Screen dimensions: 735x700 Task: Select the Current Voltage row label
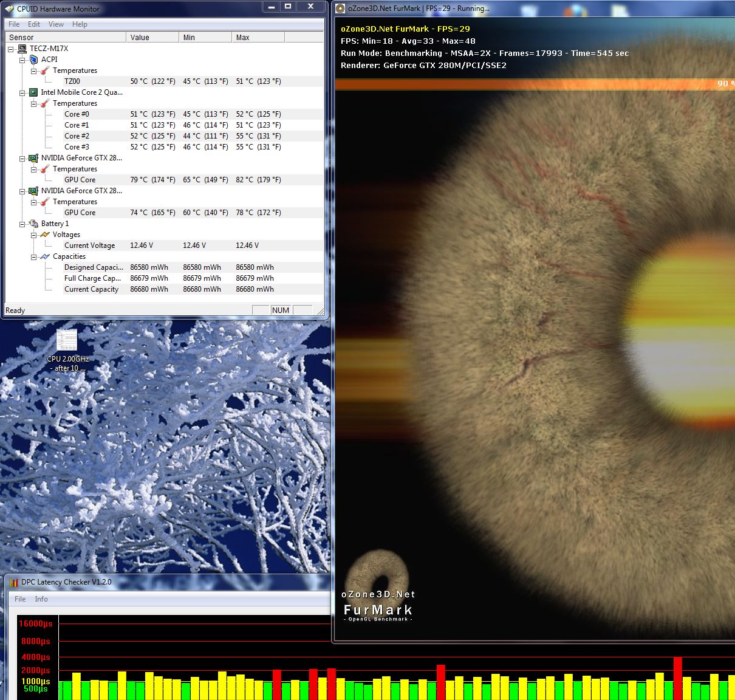pyautogui.click(x=89, y=245)
